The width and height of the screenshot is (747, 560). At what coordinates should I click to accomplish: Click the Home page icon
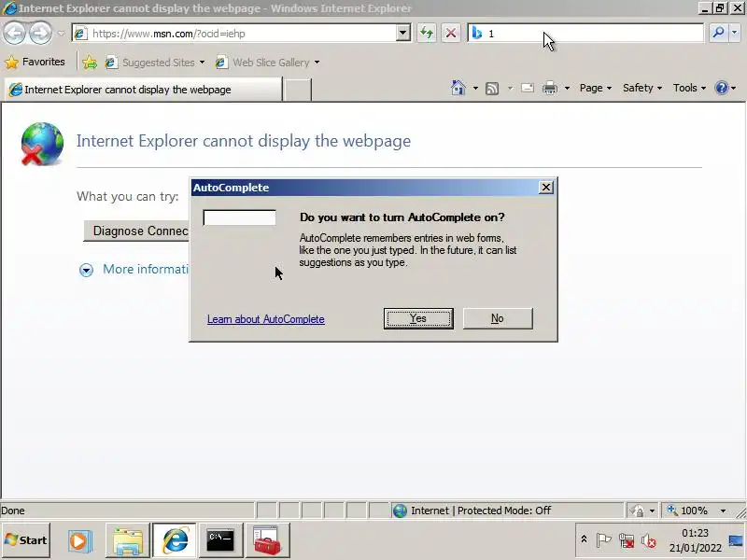(x=458, y=88)
